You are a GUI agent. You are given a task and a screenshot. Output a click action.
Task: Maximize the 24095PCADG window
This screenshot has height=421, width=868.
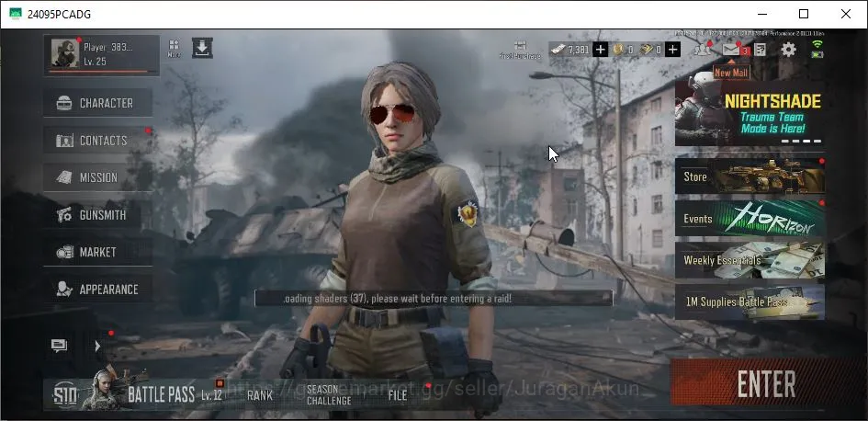(804, 14)
